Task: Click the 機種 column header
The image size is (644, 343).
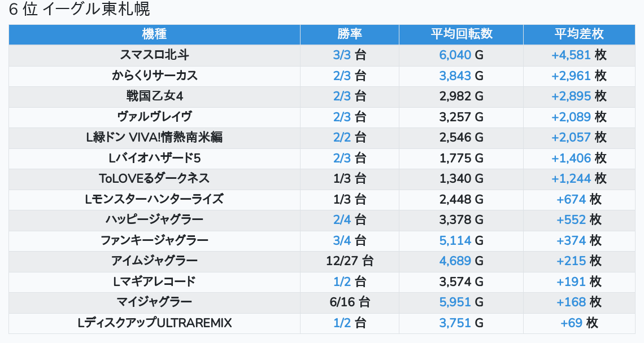Action: tap(154, 34)
